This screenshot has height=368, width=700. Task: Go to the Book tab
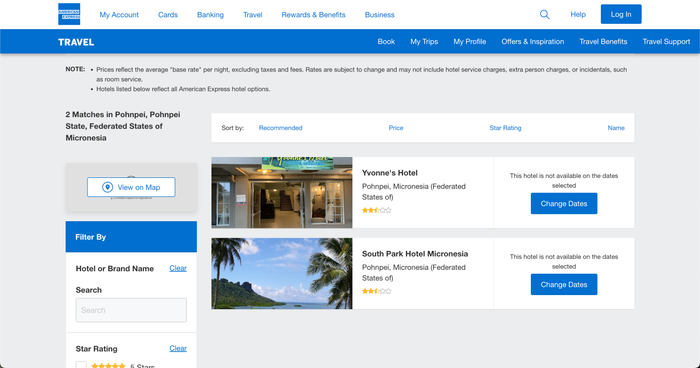386,42
